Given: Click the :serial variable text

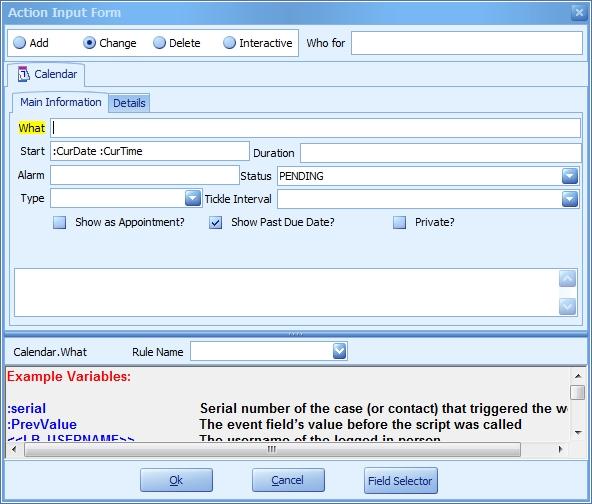Looking at the screenshot, I should click(26, 408).
